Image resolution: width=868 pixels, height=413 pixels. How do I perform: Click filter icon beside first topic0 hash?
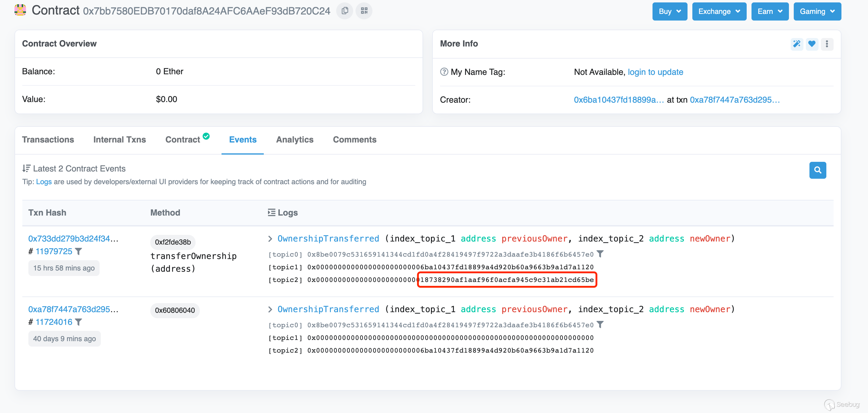600,254
